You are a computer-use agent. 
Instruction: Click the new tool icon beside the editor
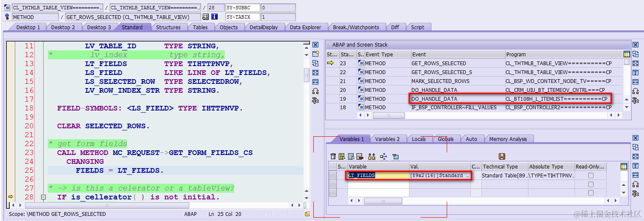pos(315,54)
